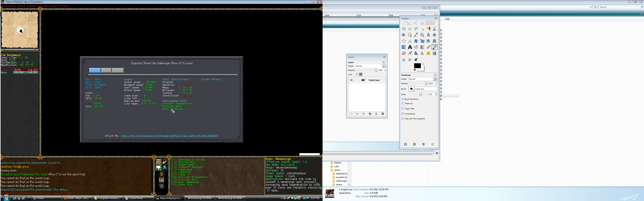Select the Zoom magnifier tool

[422, 35]
